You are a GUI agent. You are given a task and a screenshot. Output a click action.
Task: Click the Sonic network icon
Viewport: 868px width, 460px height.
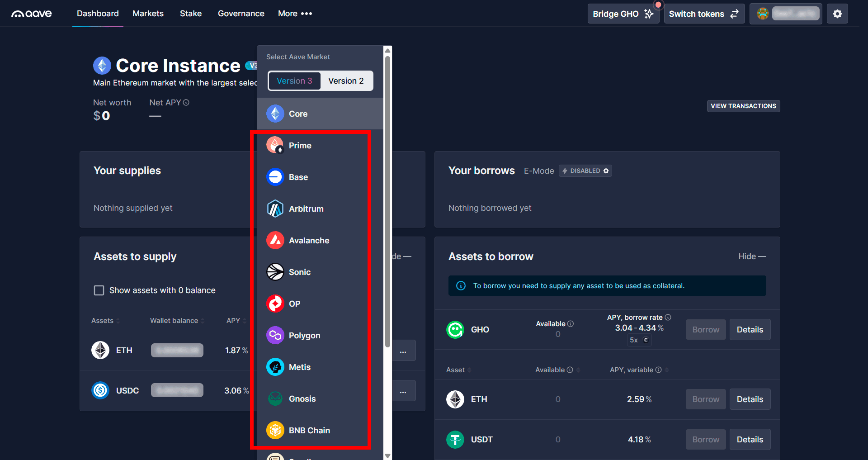(275, 272)
